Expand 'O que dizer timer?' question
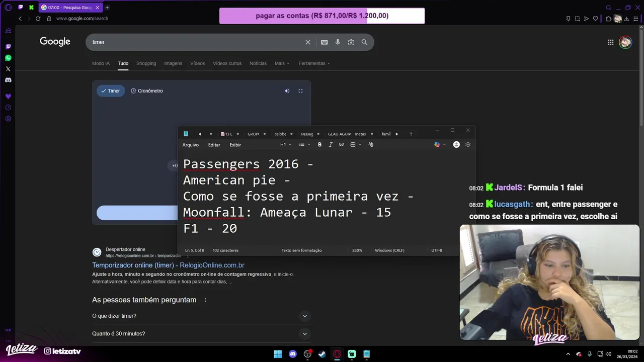This screenshot has width=644, height=362. [201, 316]
